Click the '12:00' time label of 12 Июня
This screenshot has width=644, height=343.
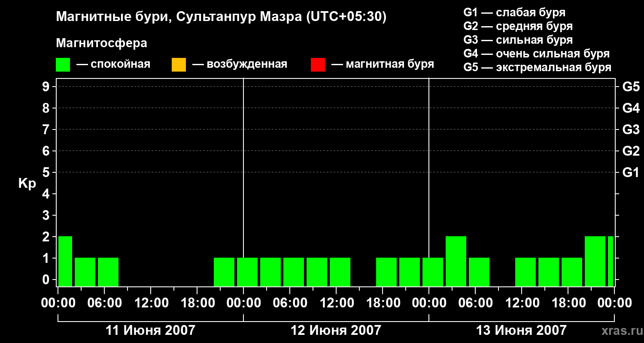(x=336, y=303)
